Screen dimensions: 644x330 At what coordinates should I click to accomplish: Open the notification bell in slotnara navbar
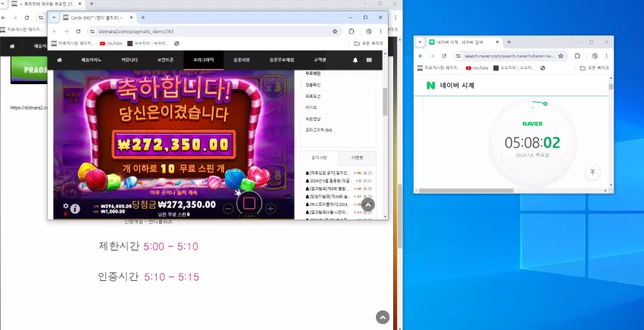[355, 60]
